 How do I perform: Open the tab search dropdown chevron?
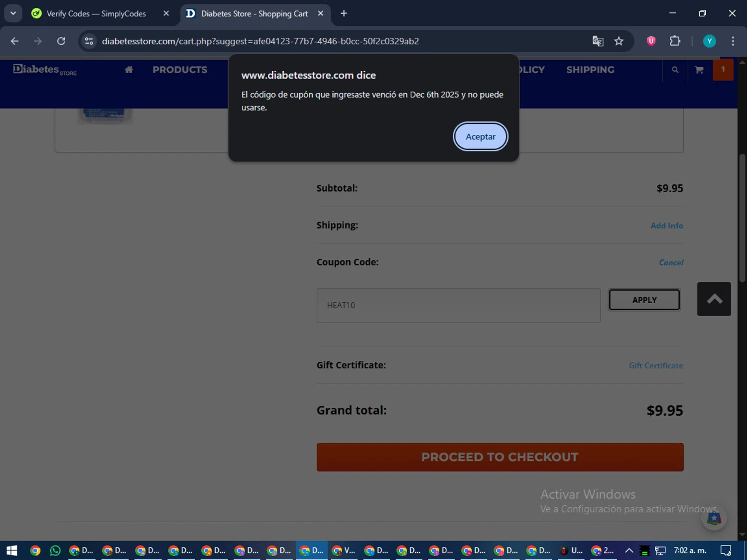(13, 13)
